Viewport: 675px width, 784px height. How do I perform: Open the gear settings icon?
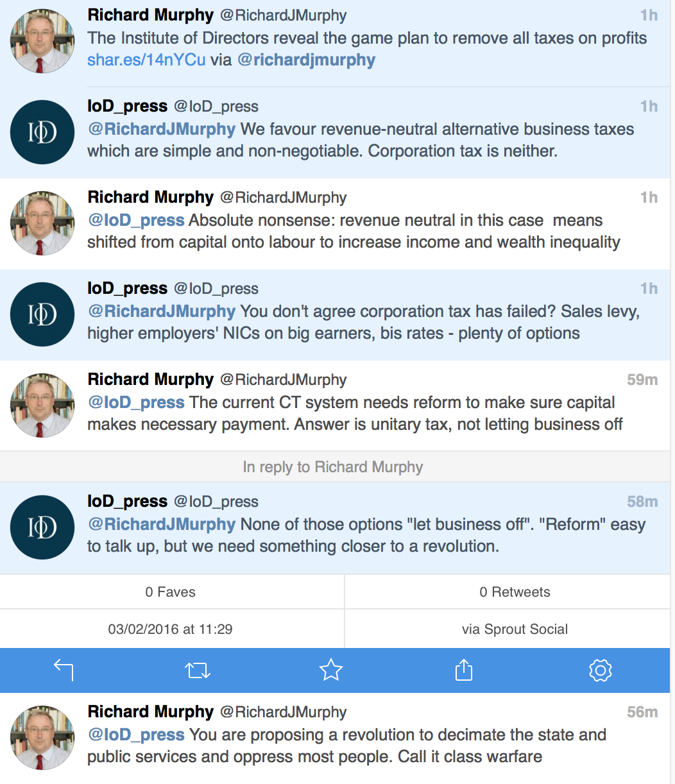point(600,670)
